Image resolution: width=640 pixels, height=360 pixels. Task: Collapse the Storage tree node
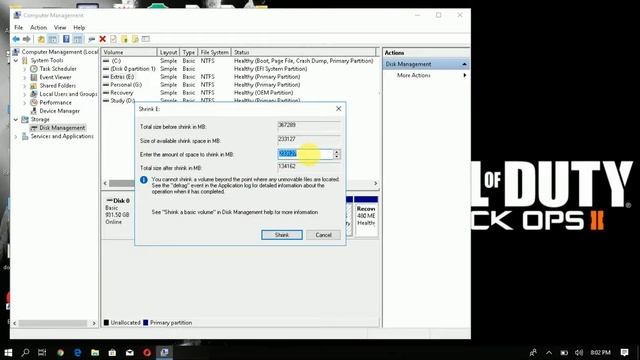tap(16, 120)
